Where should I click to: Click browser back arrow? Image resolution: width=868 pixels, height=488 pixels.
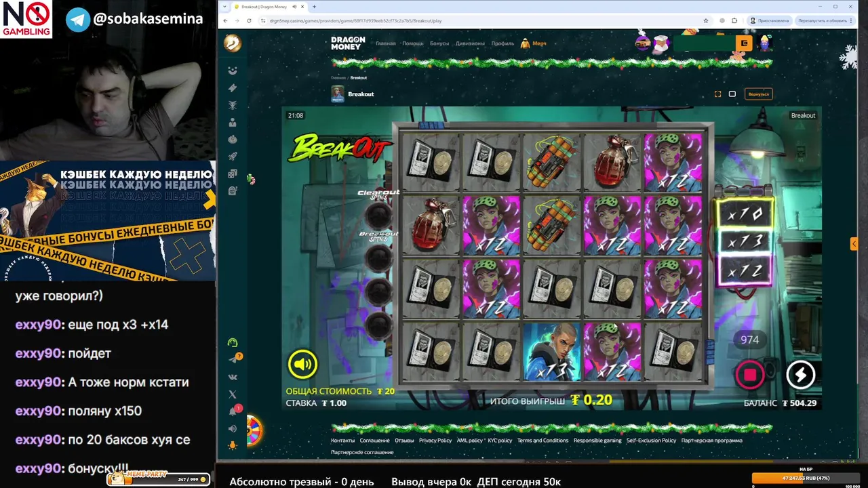(x=226, y=20)
